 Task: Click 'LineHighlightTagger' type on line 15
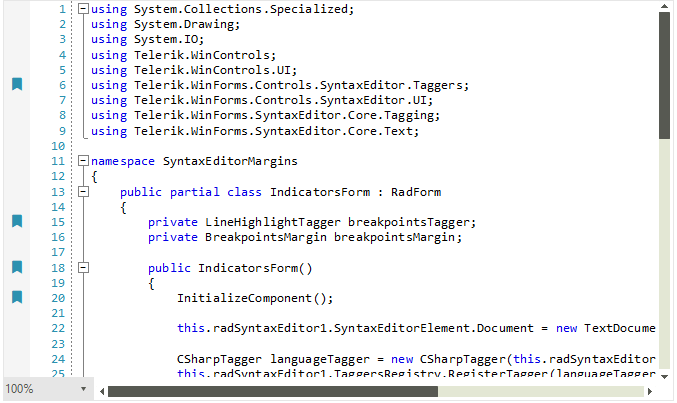click(x=272, y=222)
